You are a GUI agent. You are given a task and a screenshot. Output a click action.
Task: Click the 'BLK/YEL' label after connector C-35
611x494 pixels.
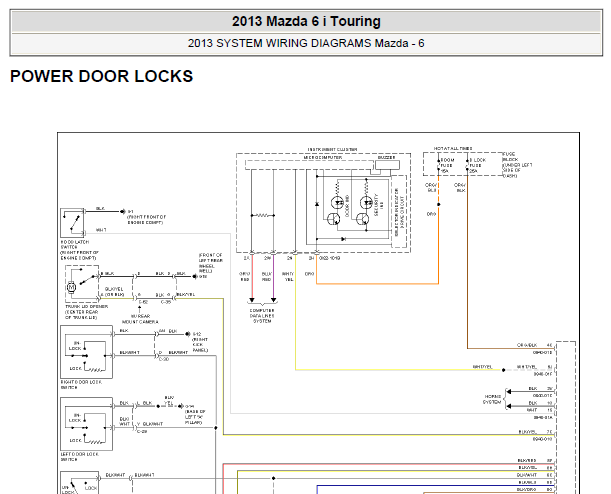[x=185, y=295]
